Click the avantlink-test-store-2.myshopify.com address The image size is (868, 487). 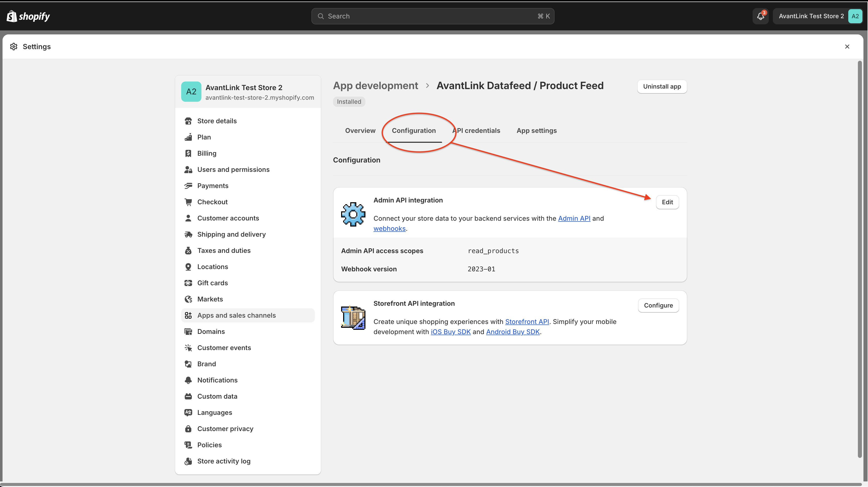(259, 98)
